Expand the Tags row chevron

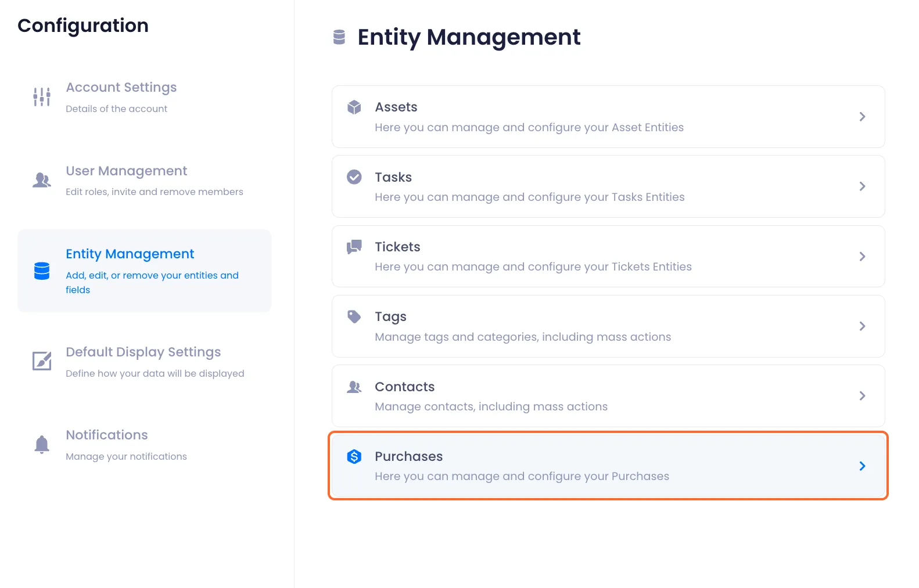863,326
